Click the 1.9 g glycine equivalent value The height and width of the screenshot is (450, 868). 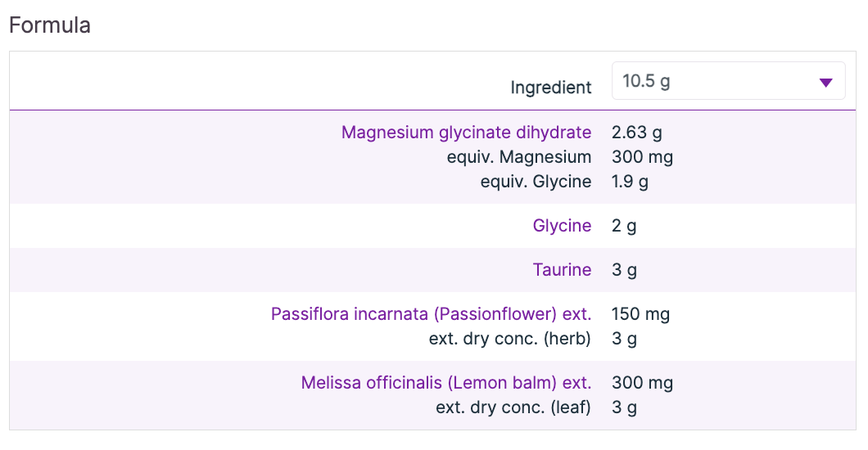[x=630, y=182]
